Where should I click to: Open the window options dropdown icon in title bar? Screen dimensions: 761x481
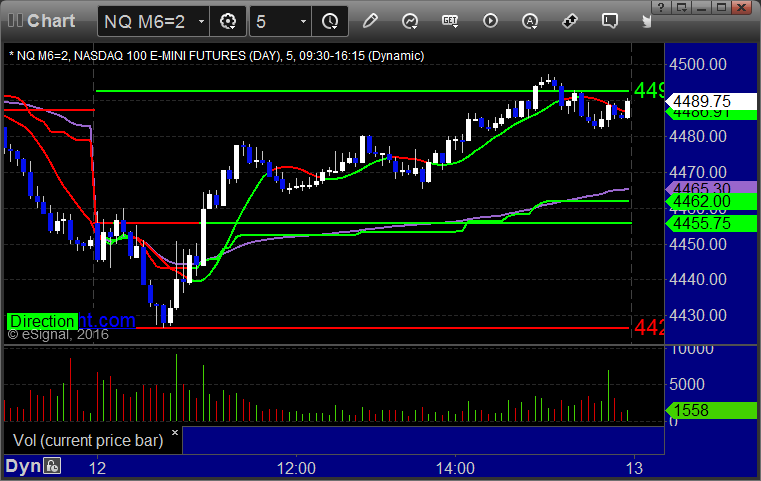681,7
